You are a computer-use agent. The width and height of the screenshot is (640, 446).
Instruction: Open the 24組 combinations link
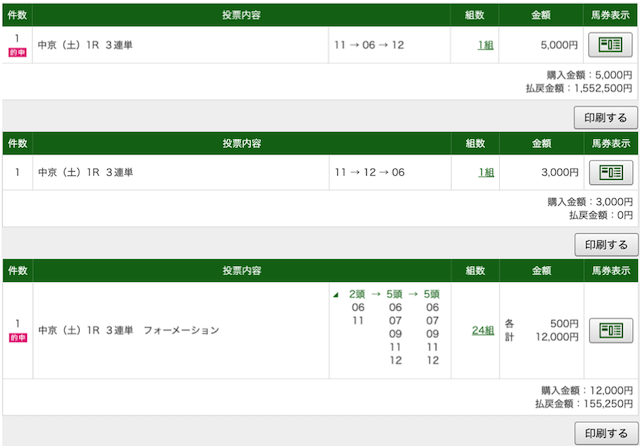point(483,330)
